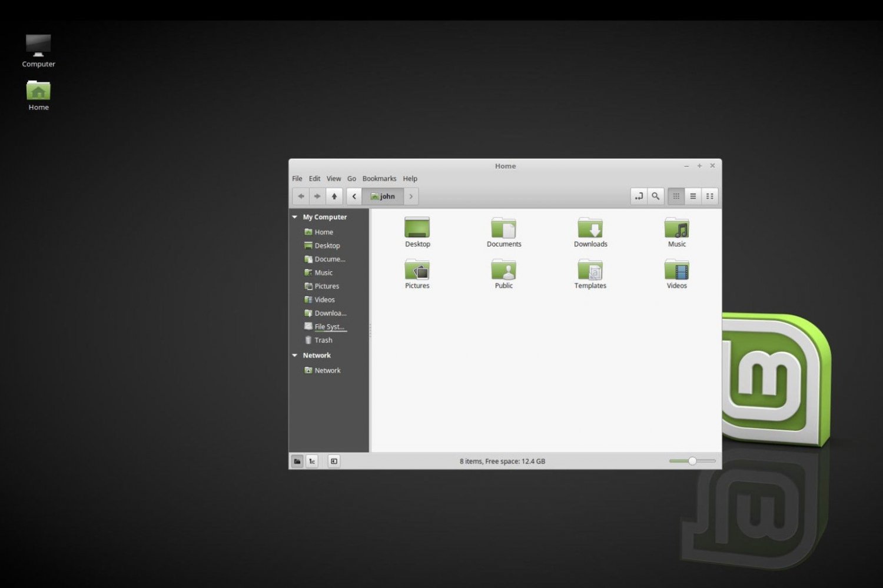Screen dimensions: 883x588
Task: Collapse the Network section
Action: pos(295,355)
